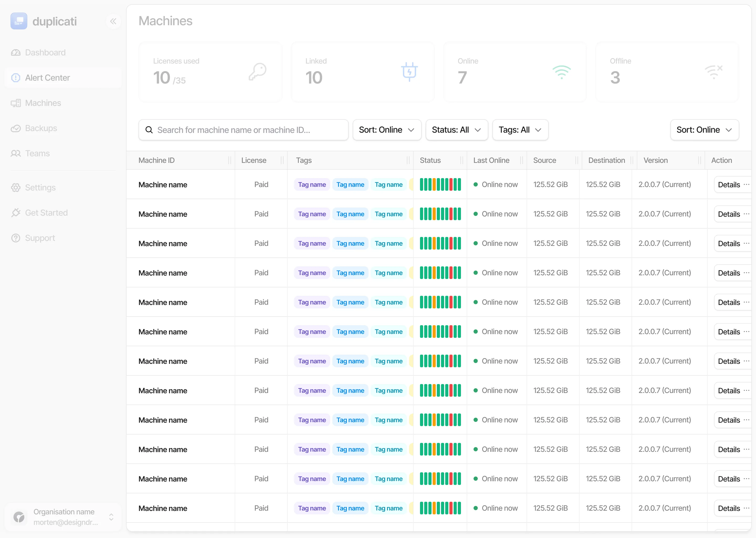756x538 pixels.
Task: Click the plug icon in Linked card
Action: 409,71
